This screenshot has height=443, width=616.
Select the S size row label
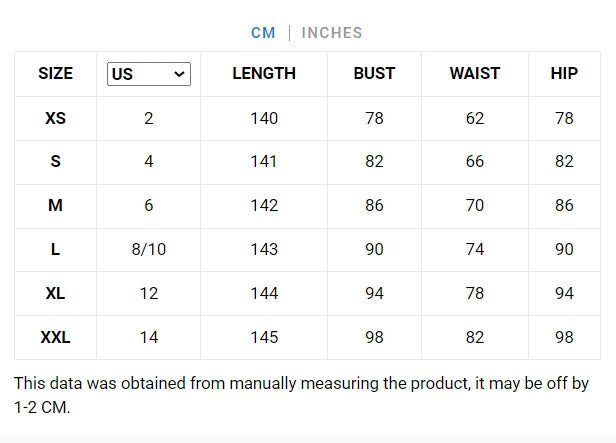(x=56, y=162)
